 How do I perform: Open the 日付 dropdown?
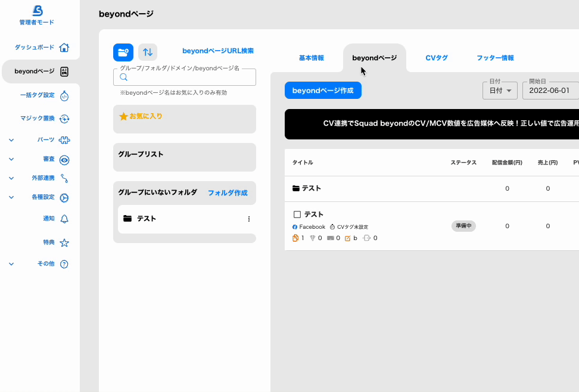tap(500, 91)
